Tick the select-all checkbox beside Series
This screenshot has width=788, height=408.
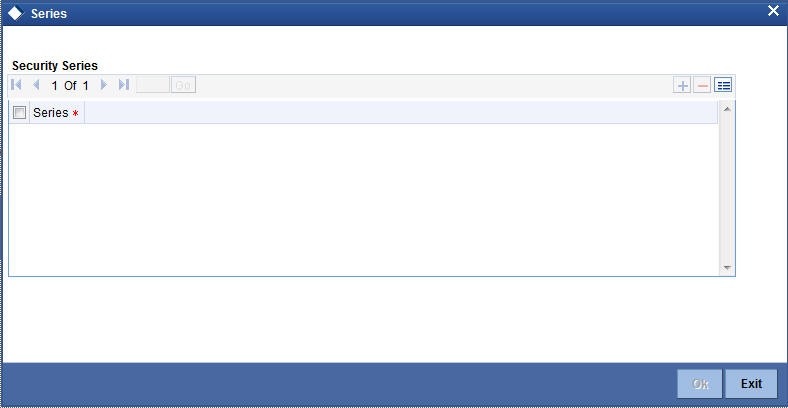[20, 113]
